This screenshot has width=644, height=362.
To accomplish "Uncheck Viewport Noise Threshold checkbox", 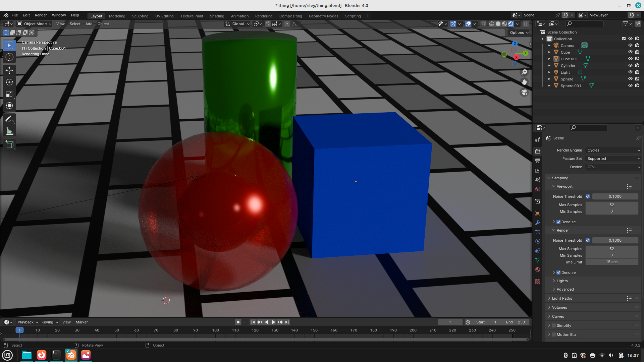I will click(588, 196).
